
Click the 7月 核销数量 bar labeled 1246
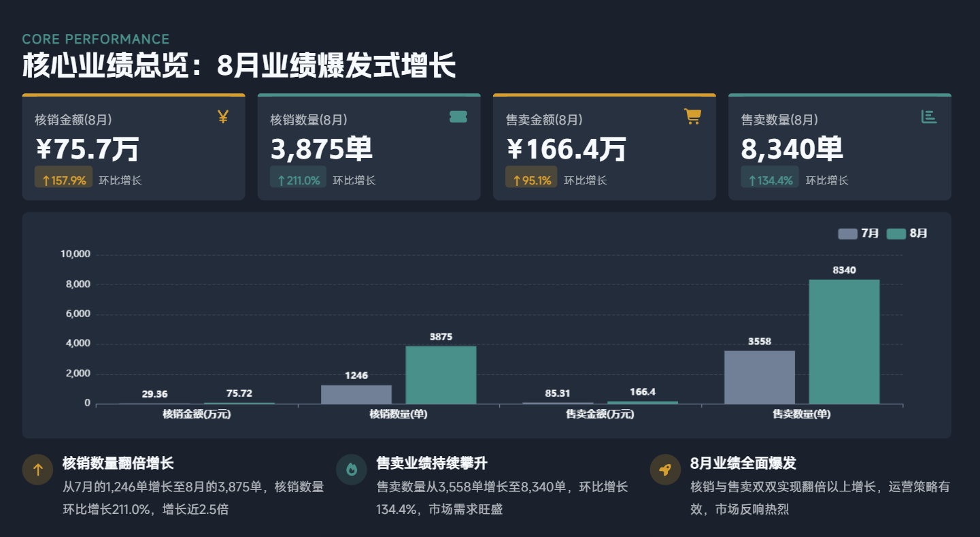point(356,395)
